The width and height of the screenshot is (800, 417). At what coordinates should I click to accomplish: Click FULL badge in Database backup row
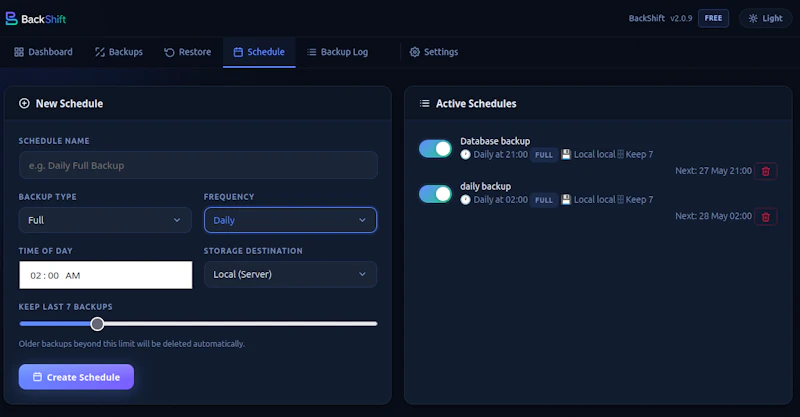point(544,155)
